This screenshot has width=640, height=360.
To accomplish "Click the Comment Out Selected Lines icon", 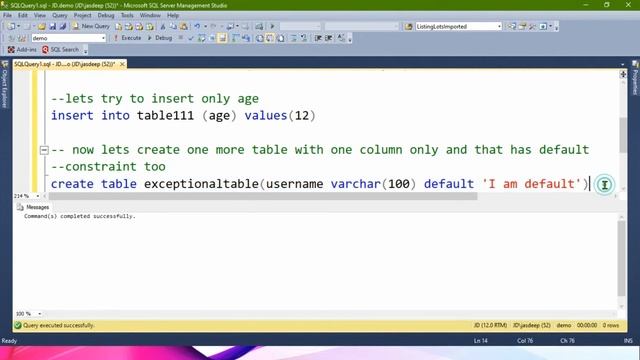I will tap(293, 38).
